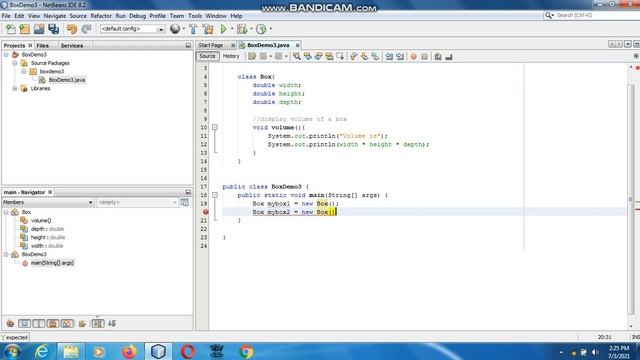Viewport: 640px width, 360px height.
Task: Click the Previous Bookmark icon
Action: [x=353, y=56]
